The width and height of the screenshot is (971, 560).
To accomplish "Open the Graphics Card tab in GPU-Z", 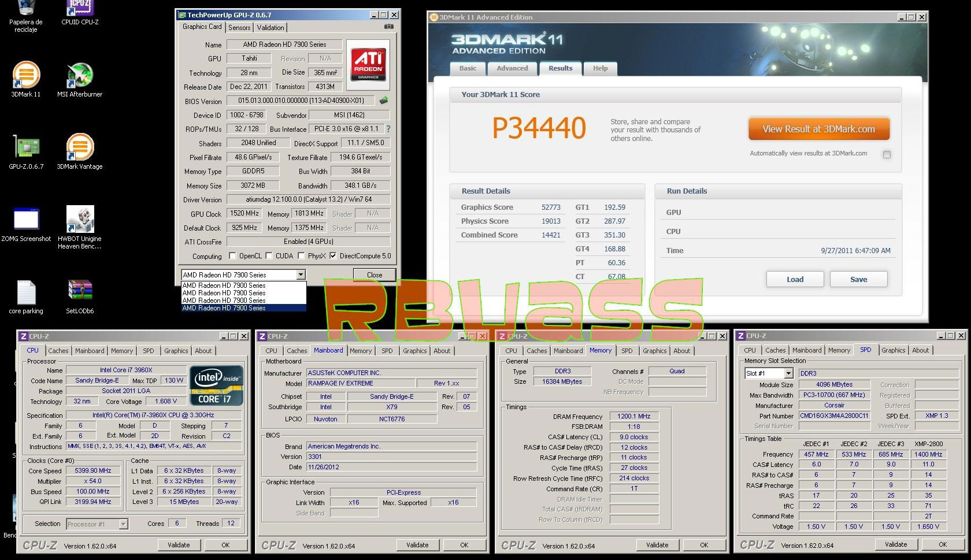I will (202, 27).
